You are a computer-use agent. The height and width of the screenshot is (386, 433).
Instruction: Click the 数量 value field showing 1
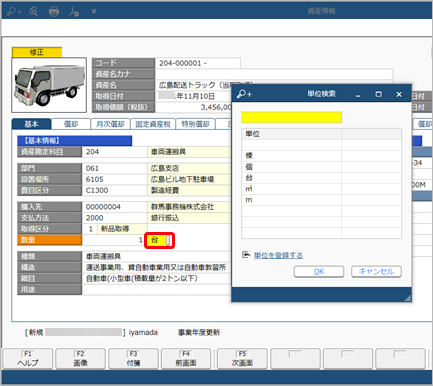point(113,240)
